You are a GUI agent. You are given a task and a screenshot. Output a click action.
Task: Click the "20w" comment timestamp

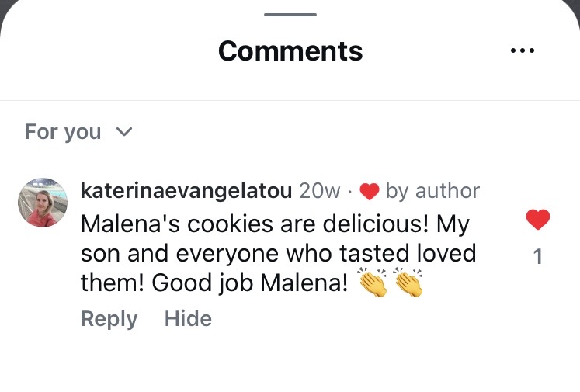coord(319,191)
